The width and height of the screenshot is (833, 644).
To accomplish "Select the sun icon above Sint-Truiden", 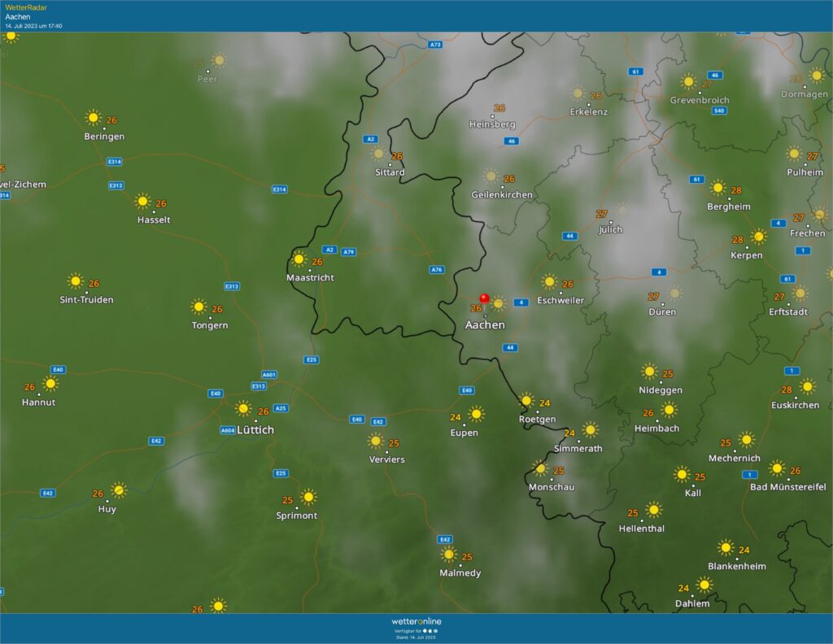I will [76, 281].
